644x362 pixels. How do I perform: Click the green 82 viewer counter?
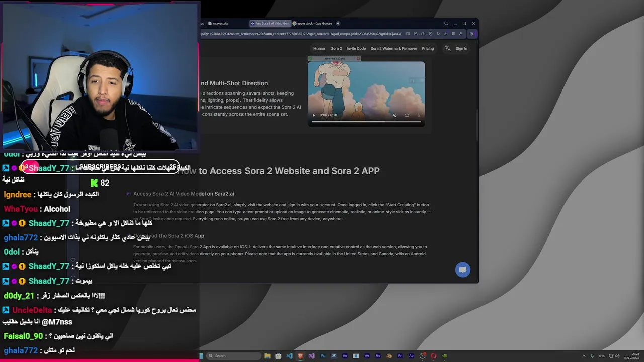[x=100, y=183]
